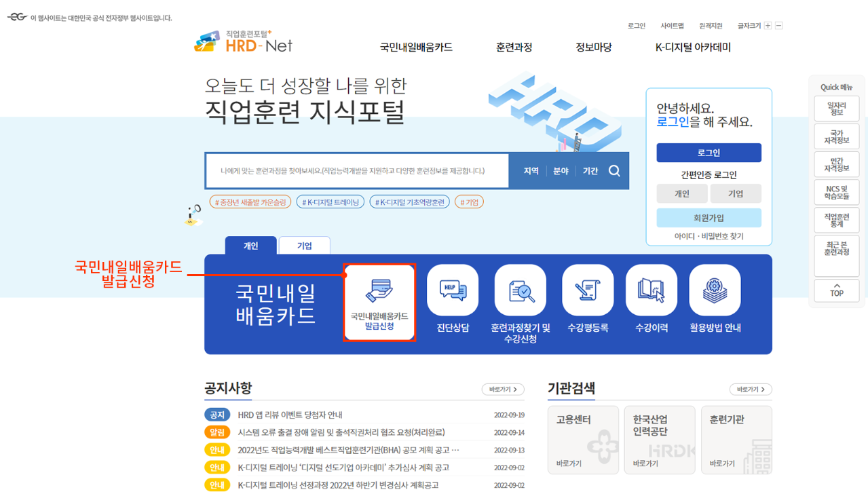The width and height of the screenshot is (868, 494).
Task: Open 국민내일배움카드 발급신청 icon
Action: (x=379, y=302)
